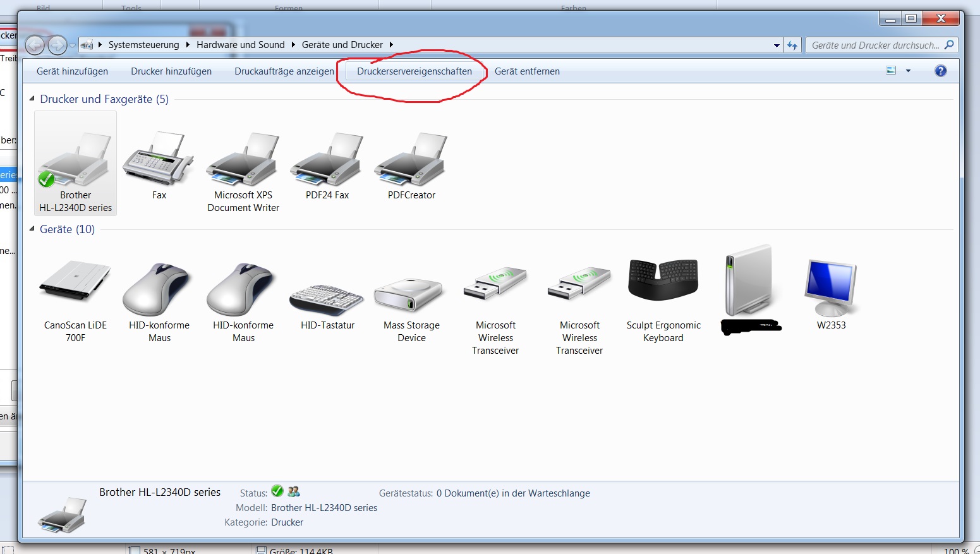This screenshot has height=554, width=980.
Task: Click the Modell Brother HL-L2340D series value
Action: pyautogui.click(x=324, y=508)
